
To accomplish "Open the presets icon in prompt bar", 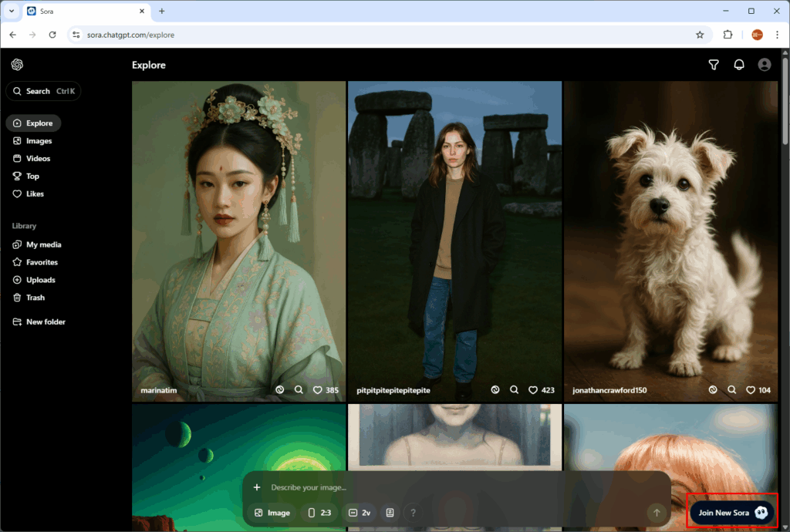I will click(x=390, y=513).
